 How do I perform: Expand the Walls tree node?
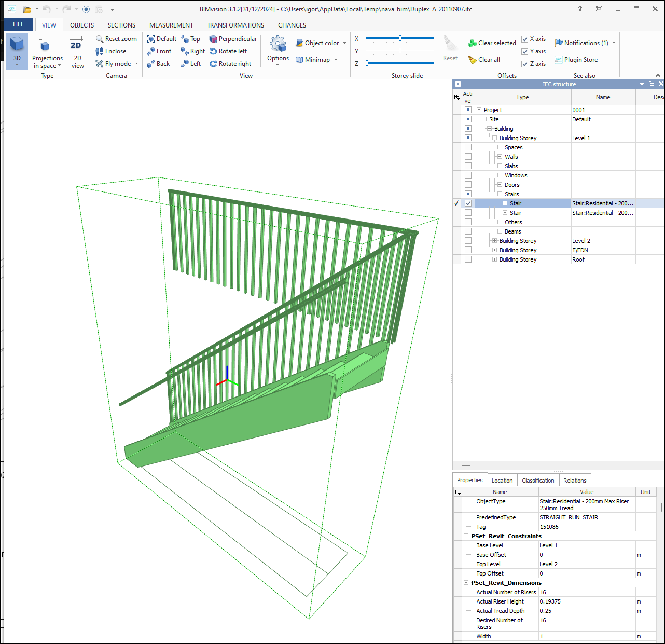(x=500, y=157)
